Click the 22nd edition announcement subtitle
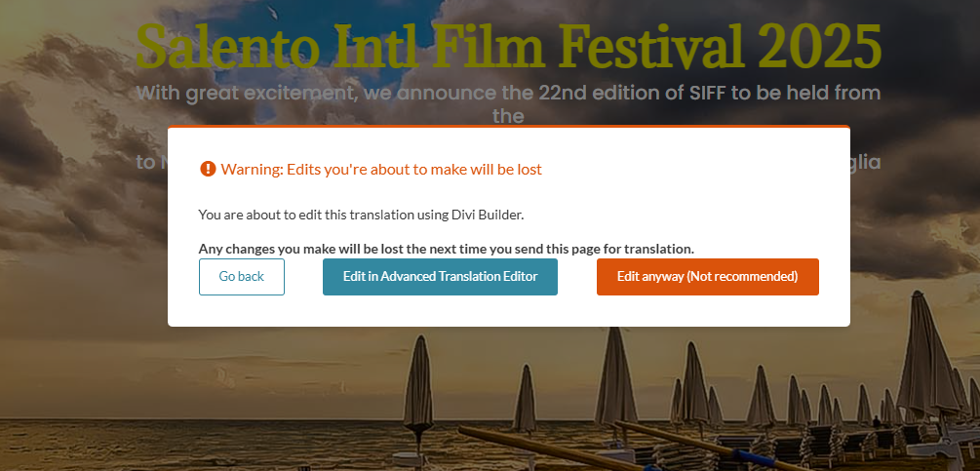Image resolution: width=980 pixels, height=471 pixels. point(508,95)
